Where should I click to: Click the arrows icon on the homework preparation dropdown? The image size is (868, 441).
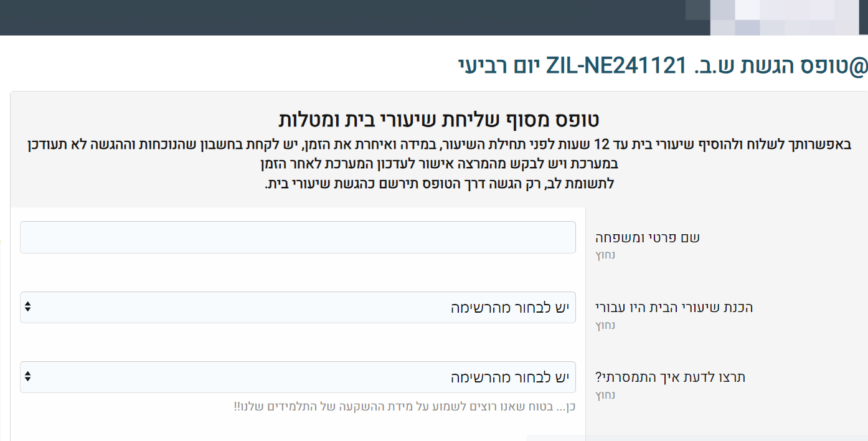coord(27,307)
